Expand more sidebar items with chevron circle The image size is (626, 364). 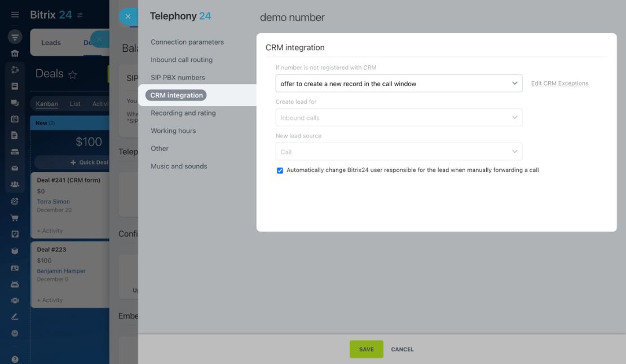[x=15, y=334]
